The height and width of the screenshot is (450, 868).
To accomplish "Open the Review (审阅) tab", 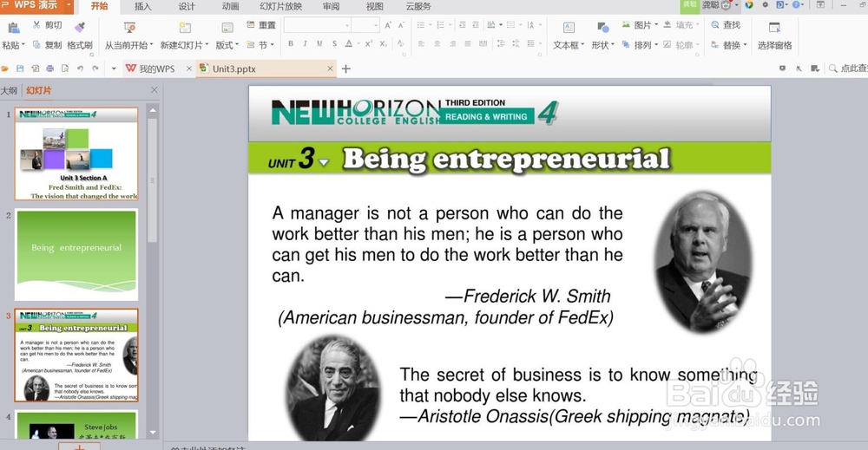I will (331, 7).
